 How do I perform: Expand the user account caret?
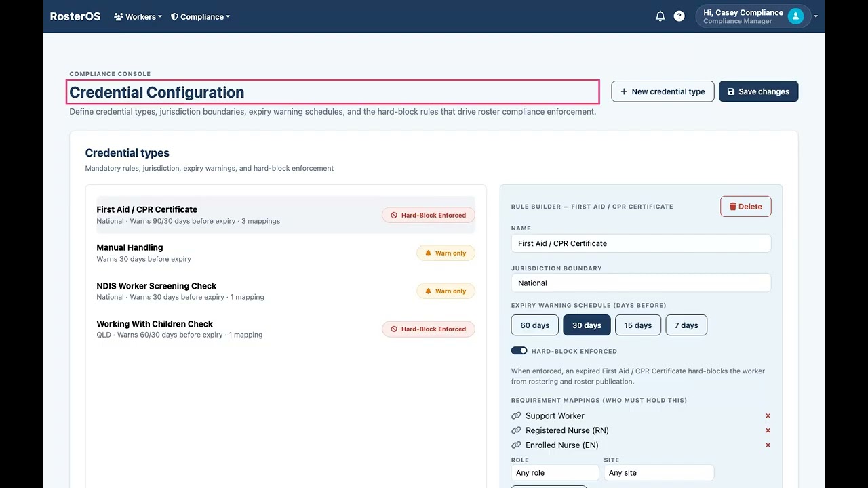click(815, 16)
